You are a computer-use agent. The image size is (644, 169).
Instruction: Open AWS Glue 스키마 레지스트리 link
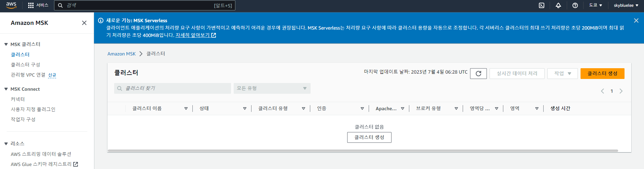[44, 164]
